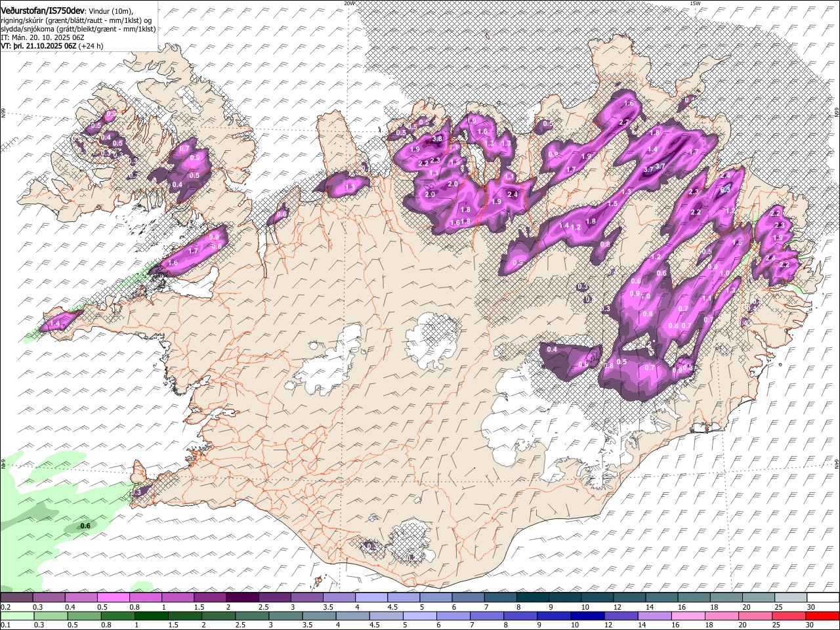Pick the bright red lower swatch after 30
Viewport: 840px width, 630px height.
tap(822, 616)
